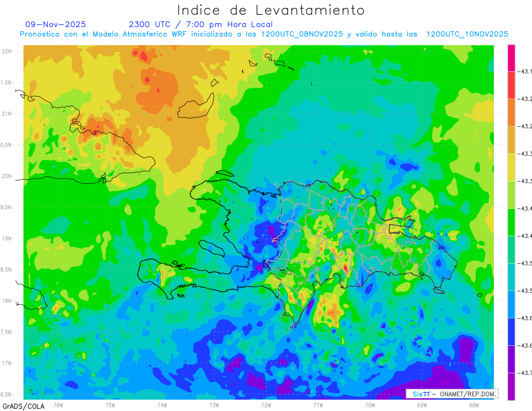This screenshot has width=532, height=411.
Task: Click the violet legend swatch above the bottom one
Action: (511, 359)
